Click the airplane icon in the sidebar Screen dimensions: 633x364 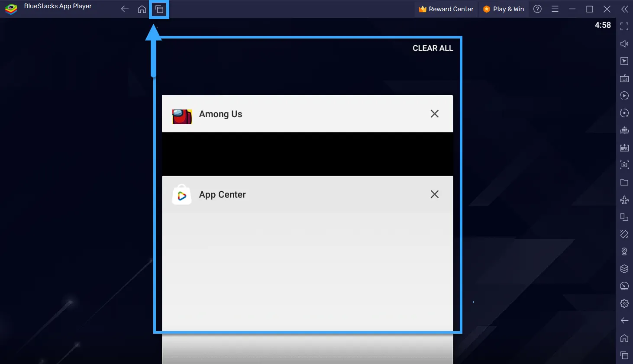tap(624, 200)
